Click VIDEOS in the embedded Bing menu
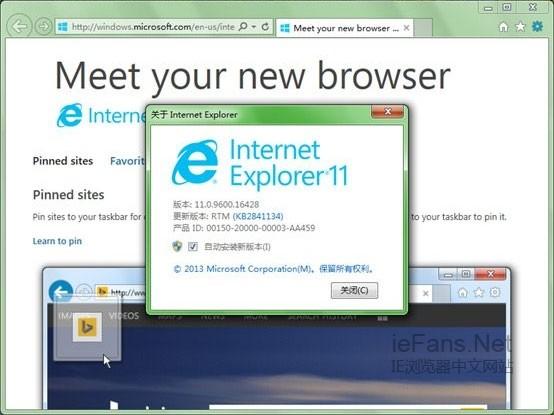The height and width of the screenshot is (415, 554). click(124, 316)
